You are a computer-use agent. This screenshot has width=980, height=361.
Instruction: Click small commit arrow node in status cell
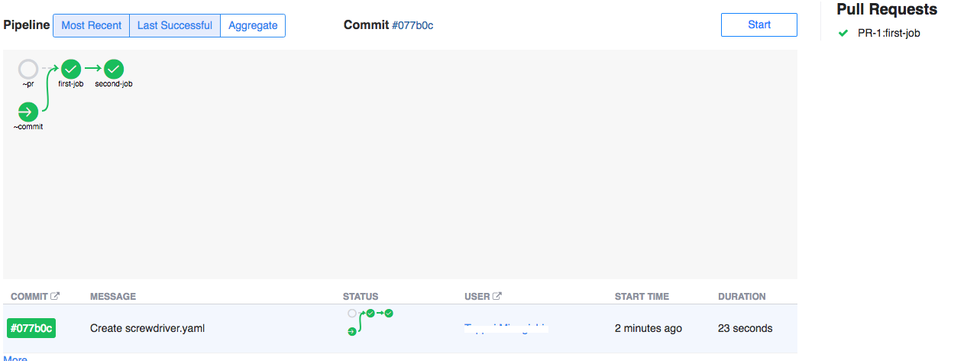pos(352,331)
